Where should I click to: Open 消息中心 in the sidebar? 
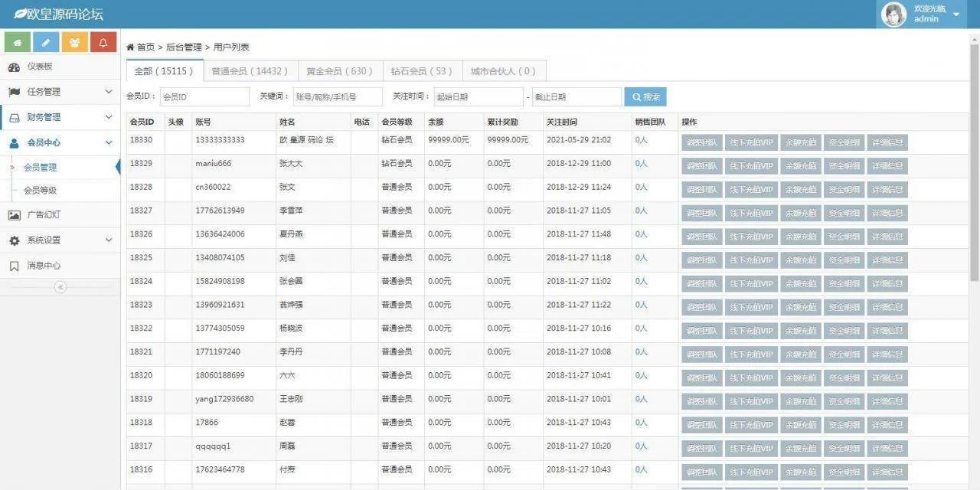(x=44, y=266)
